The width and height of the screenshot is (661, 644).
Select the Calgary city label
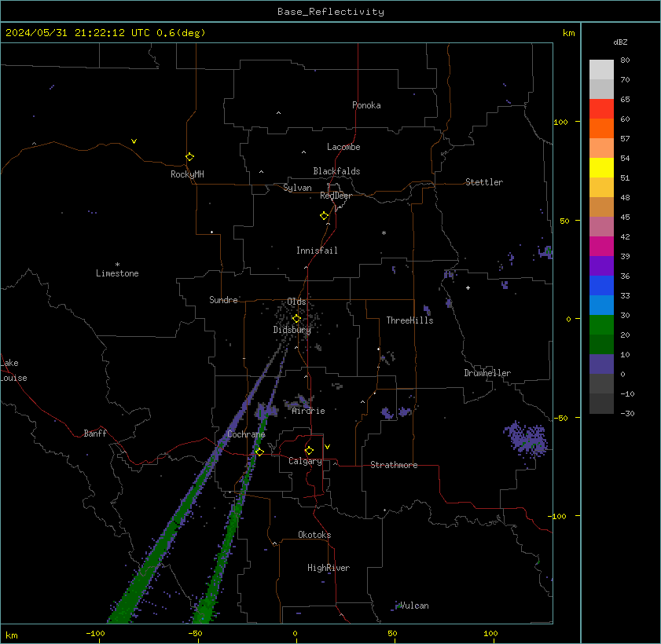click(305, 461)
